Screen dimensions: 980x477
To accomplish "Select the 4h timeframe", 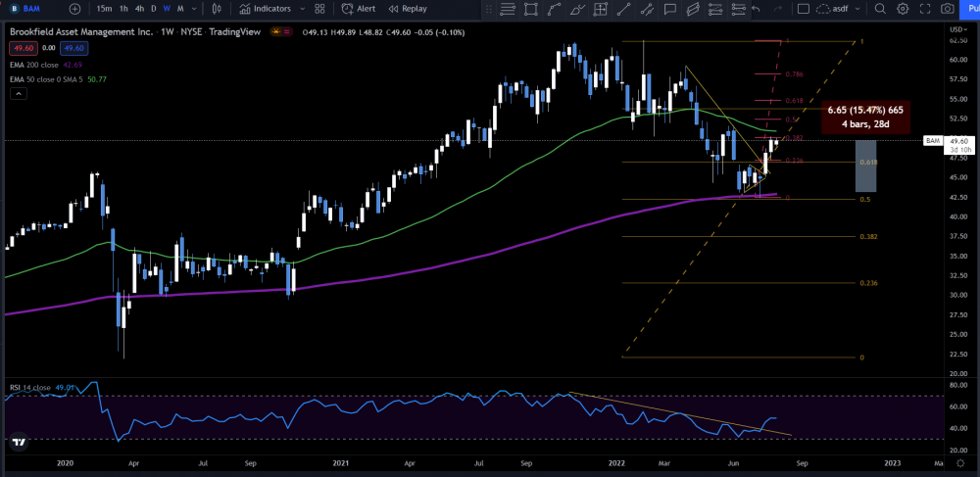I will [x=140, y=8].
